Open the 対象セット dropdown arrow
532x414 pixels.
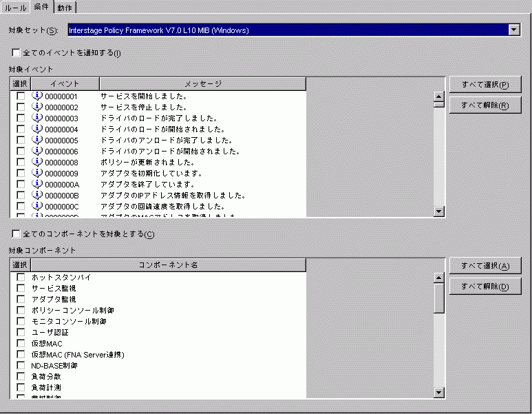pos(514,30)
